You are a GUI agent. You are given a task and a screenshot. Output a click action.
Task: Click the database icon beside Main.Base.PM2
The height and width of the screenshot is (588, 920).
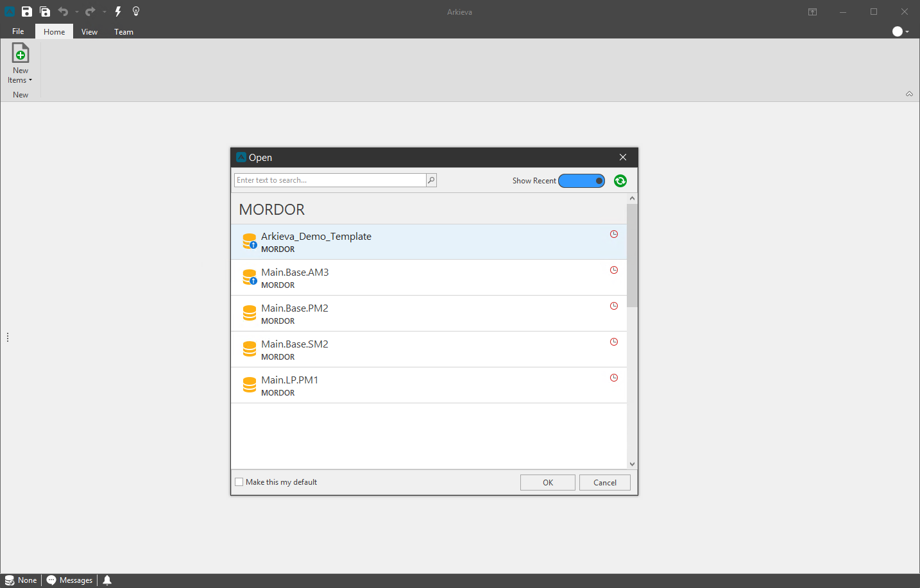(x=250, y=313)
